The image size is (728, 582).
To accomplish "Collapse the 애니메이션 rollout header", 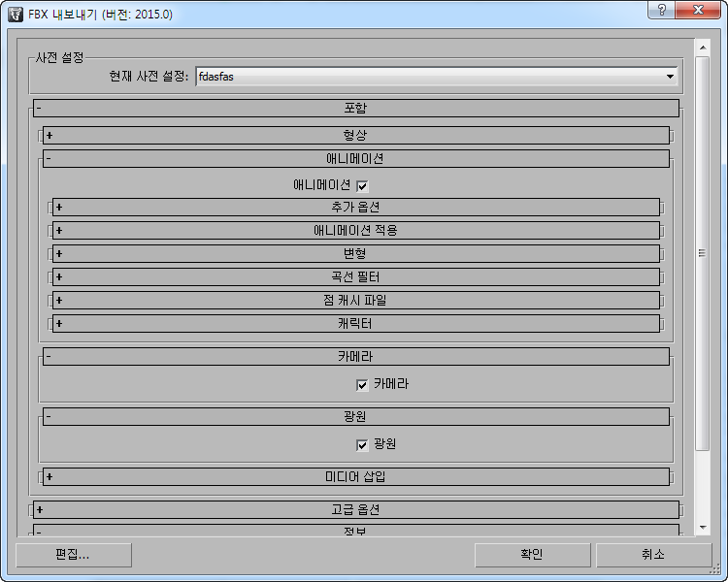I will click(x=356, y=159).
